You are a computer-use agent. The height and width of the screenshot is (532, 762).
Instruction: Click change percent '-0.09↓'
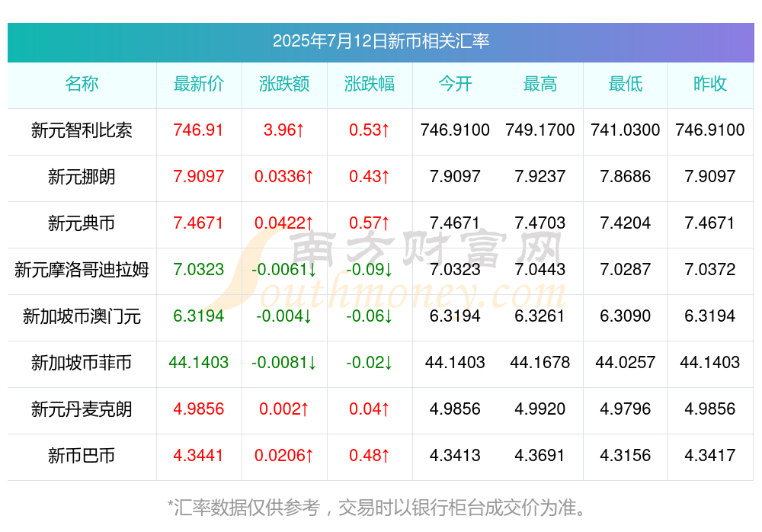coord(370,269)
